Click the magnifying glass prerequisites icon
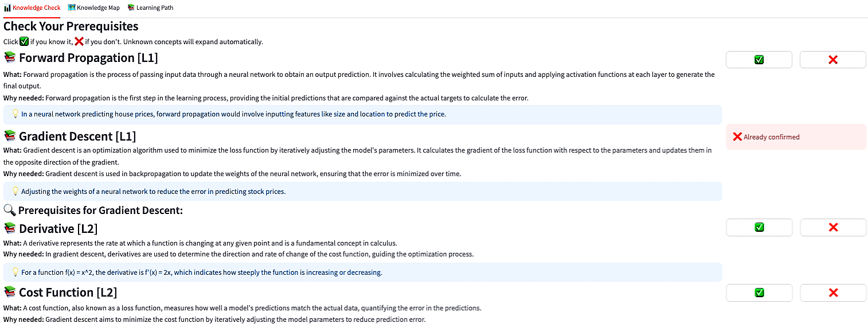This screenshot has height=327, width=868. tap(10, 211)
